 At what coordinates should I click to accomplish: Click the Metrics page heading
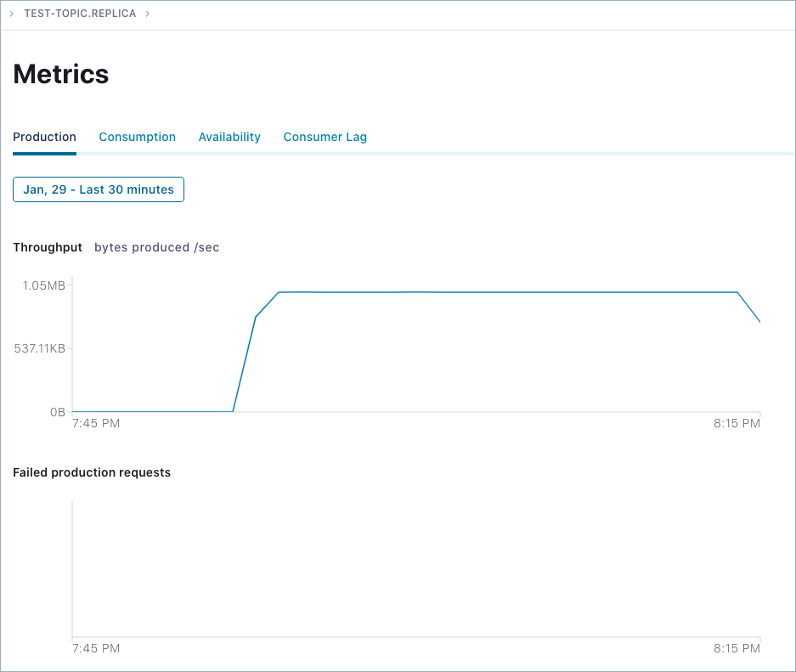click(61, 74)
